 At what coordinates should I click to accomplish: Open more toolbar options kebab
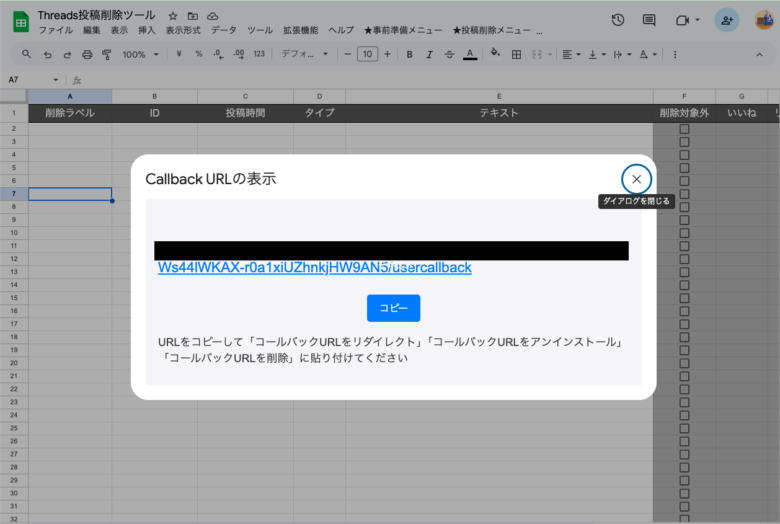pos(675,54)
